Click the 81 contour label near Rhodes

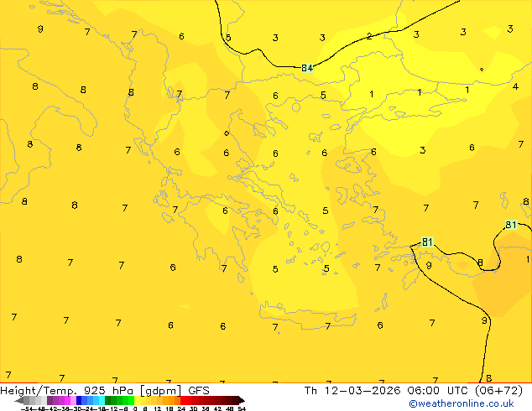click(x=427, y=242)
